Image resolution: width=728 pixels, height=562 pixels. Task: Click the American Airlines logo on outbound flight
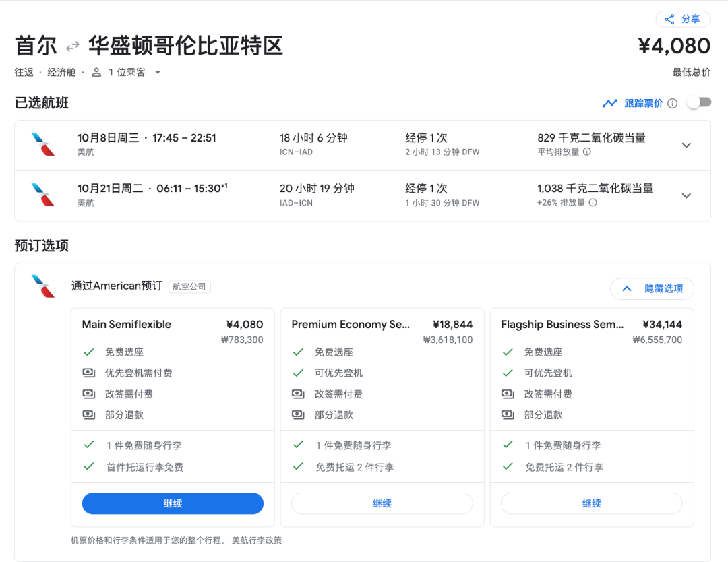click(x=43, y=144)
